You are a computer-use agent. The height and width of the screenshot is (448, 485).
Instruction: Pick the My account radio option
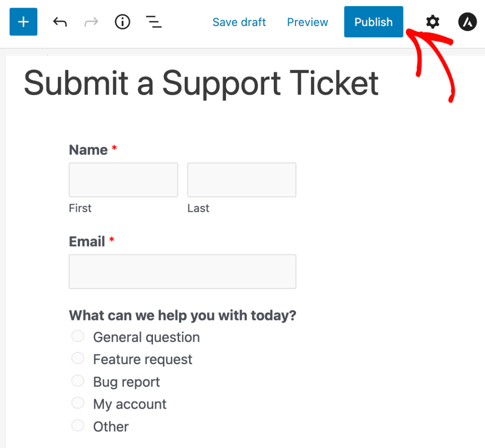tap(78, 403)
